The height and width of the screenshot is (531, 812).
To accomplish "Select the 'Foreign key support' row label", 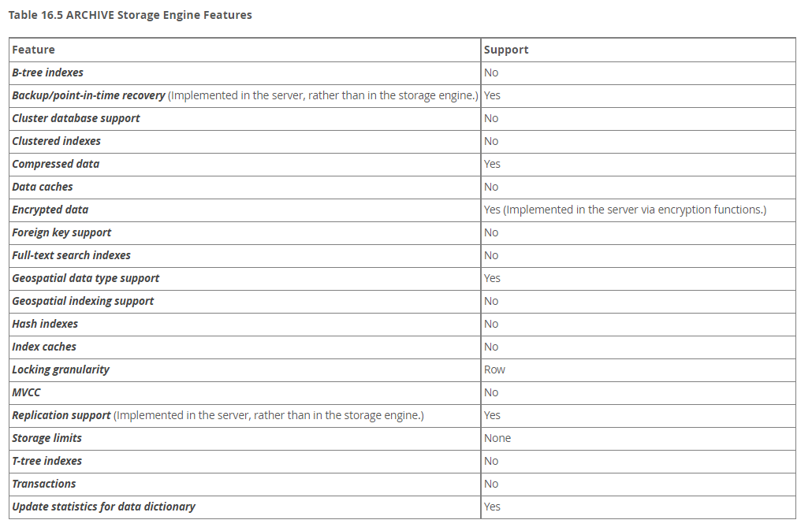I will [x=61, y=232].
